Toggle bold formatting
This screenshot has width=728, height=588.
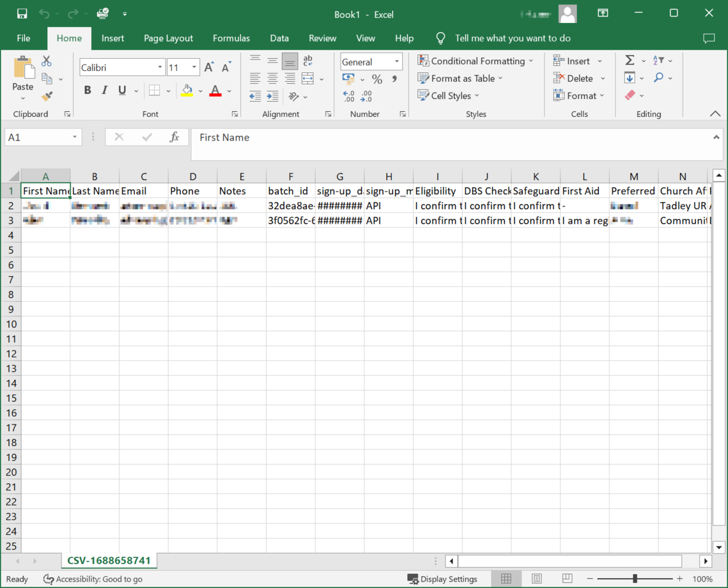pos(88,90)
